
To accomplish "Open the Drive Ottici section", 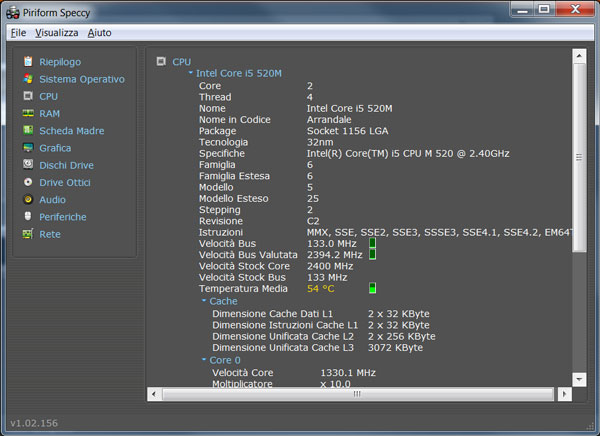I will [x=65, y=183].
